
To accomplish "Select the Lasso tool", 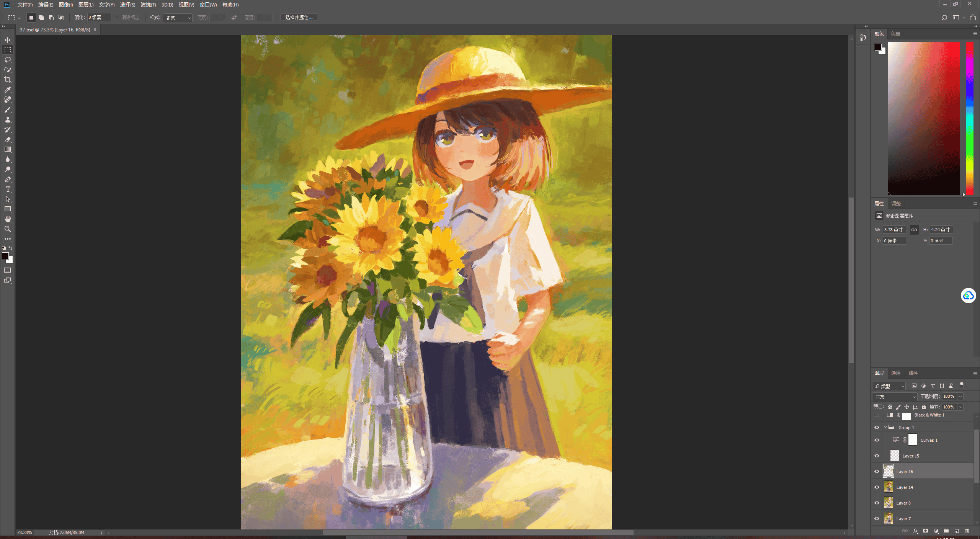I will 8,60.
